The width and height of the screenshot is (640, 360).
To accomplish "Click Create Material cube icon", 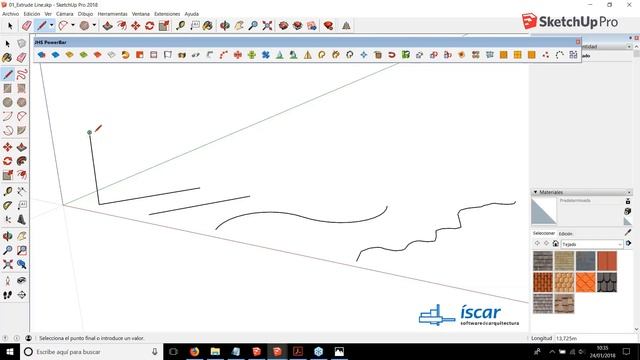I will pyautogui.click(x=628, y=211).
